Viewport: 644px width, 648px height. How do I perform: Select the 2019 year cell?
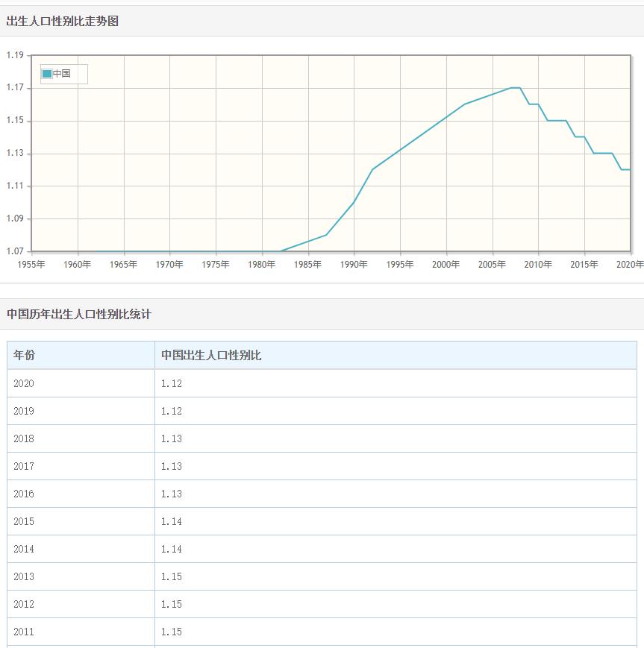(81, 411)
